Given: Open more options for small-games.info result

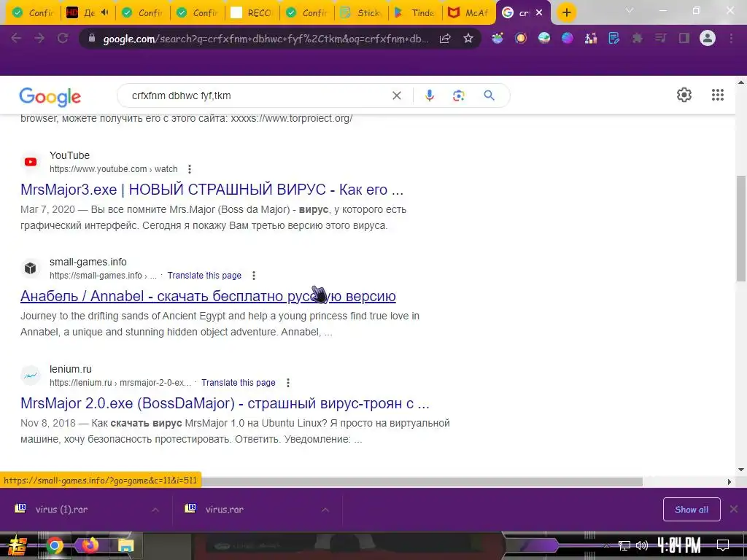Looking at the screenshot, I should 254,276.
